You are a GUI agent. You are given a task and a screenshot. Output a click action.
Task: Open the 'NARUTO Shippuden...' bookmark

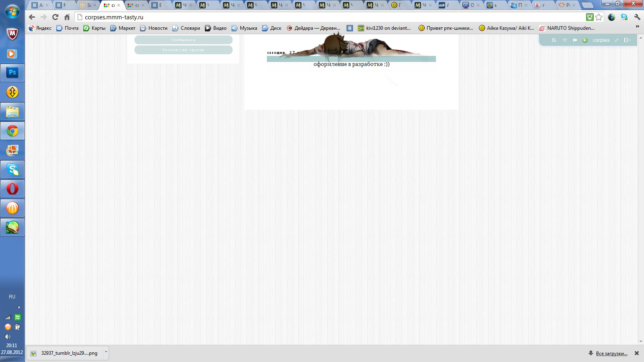(x=567, y=28)
